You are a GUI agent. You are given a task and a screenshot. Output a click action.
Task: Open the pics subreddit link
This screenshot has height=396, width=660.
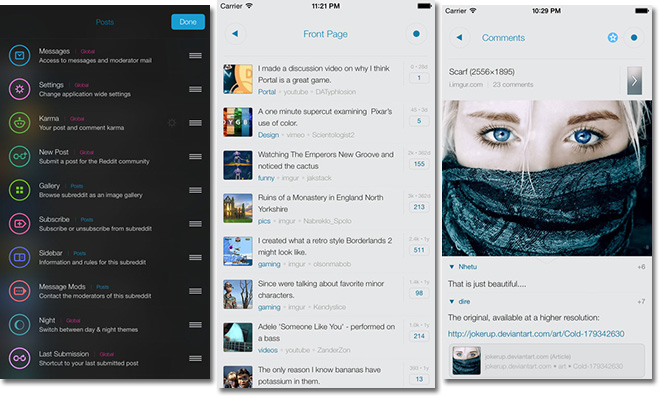[x=264, y=221]
